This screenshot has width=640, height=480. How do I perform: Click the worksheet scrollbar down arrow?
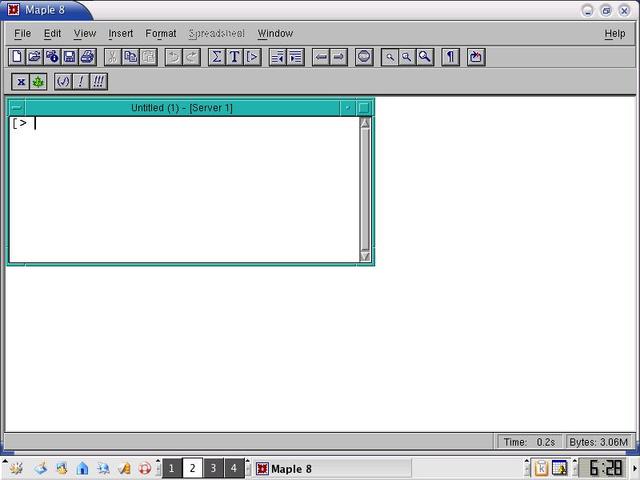pos(365,256)
